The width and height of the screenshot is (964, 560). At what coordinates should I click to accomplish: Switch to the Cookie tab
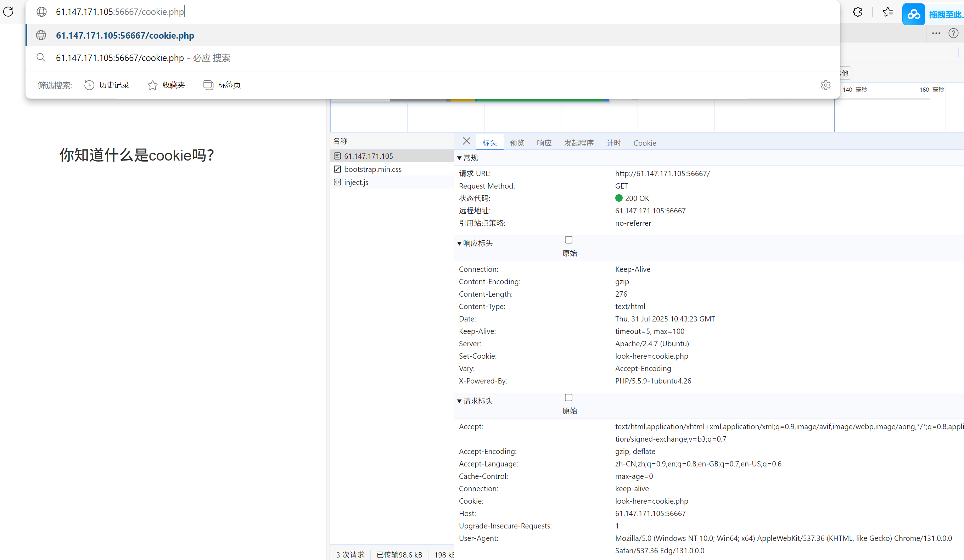coord(645,143)
